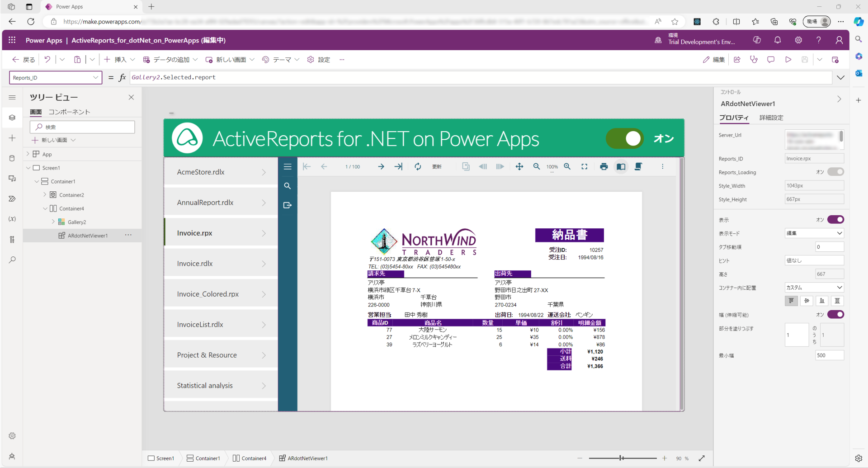The height and width of the screenshot is (468, 868).
Task: Expand the App tree node
Action: [x=28, y=154]
